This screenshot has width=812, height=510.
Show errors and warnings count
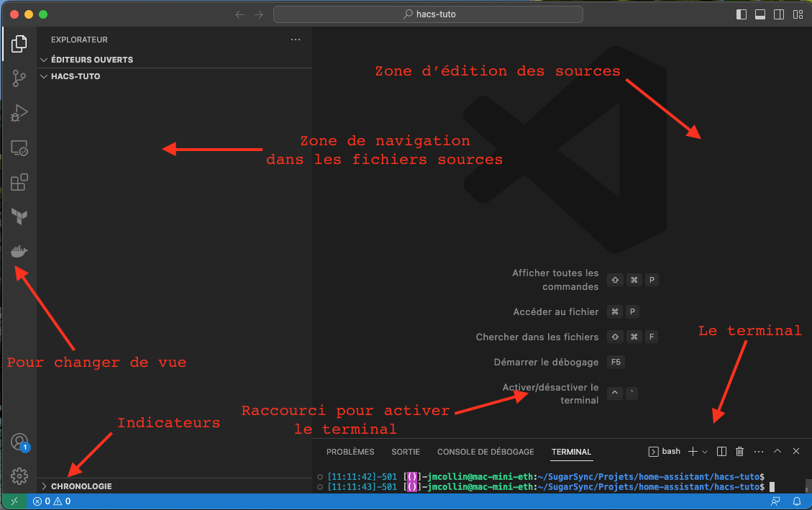(x=52, y=501)
